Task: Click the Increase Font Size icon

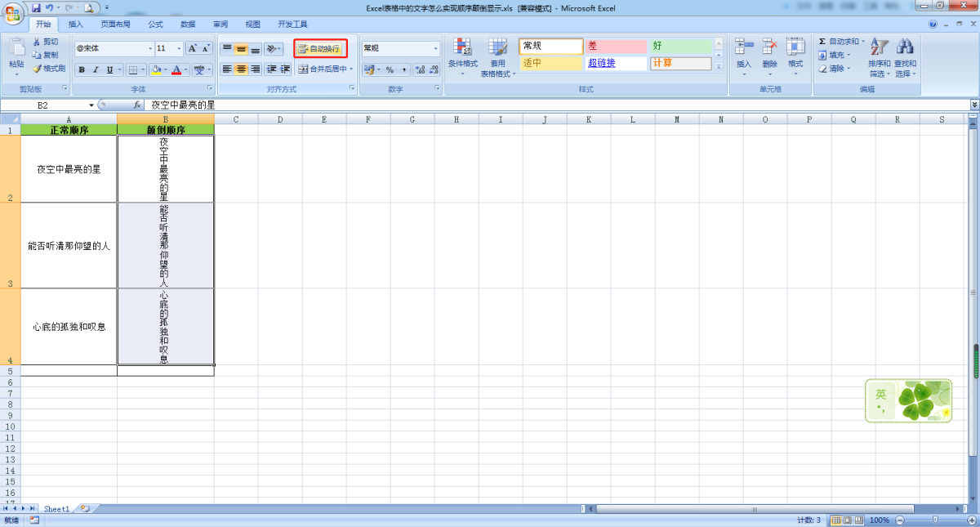Action: click(193, 48)
